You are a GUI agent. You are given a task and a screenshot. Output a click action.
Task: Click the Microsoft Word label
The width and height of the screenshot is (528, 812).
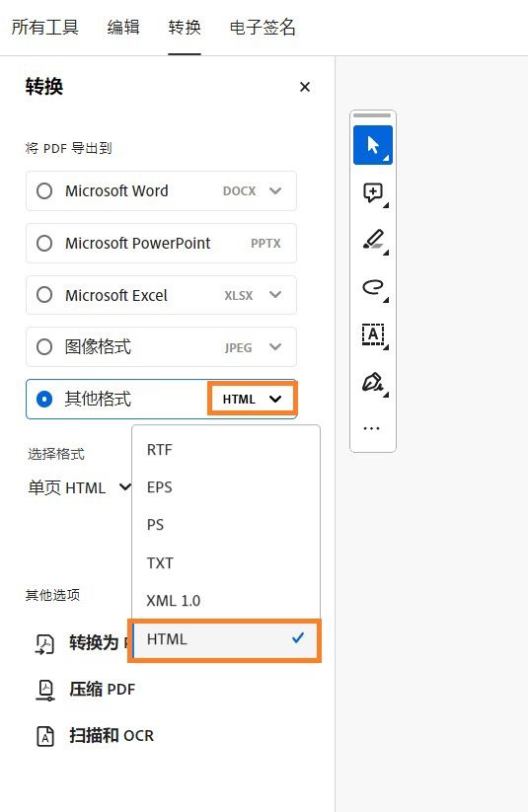tap(116, 191)
